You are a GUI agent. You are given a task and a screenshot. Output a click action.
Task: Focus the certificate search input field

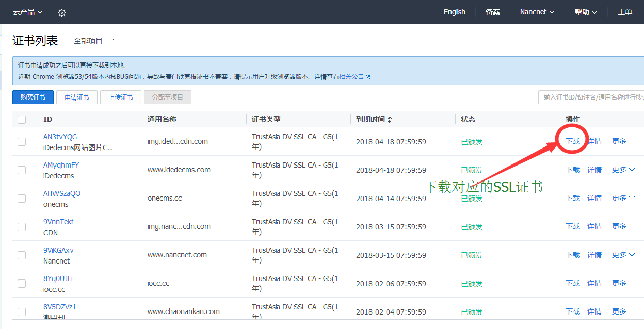[591, 97]
